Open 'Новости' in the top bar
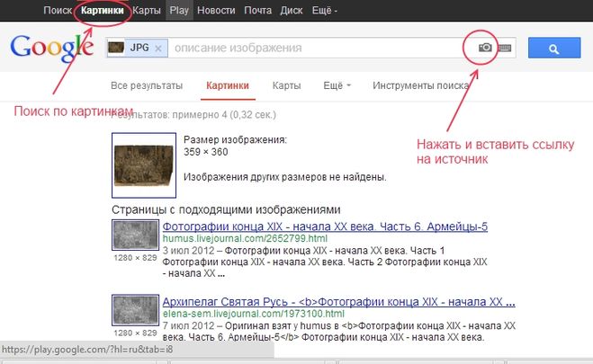Screen dimensions: 593x364 tap(216, 10)
